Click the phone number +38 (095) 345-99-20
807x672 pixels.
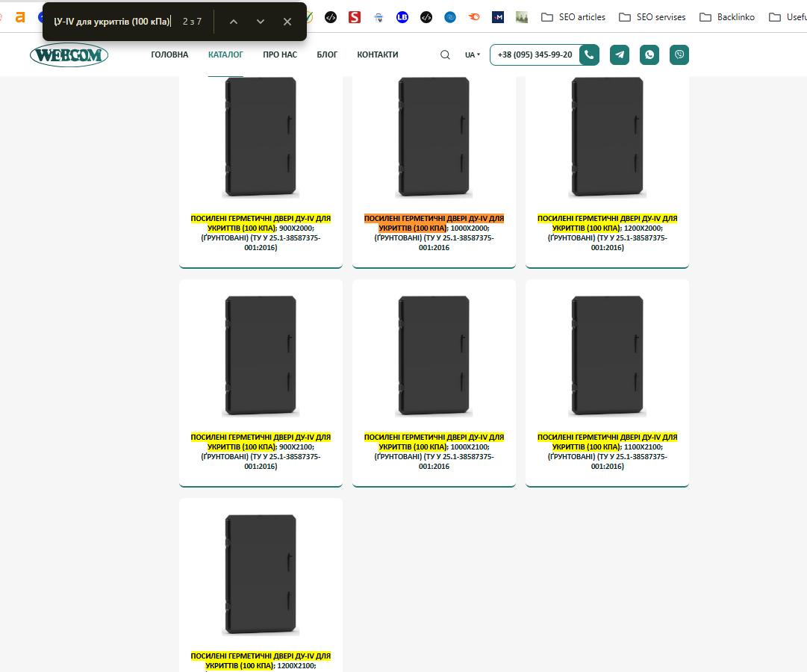pos(535,55)
